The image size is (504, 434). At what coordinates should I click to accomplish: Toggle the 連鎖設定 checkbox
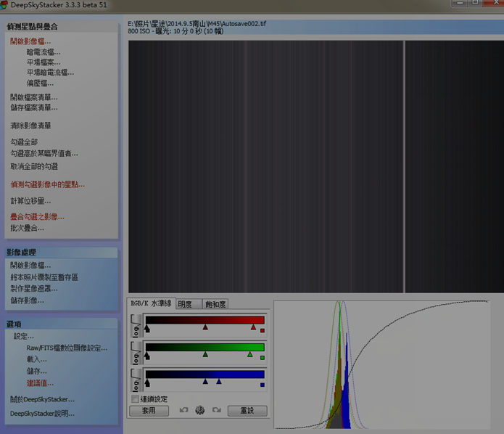[x=136, y=399]
